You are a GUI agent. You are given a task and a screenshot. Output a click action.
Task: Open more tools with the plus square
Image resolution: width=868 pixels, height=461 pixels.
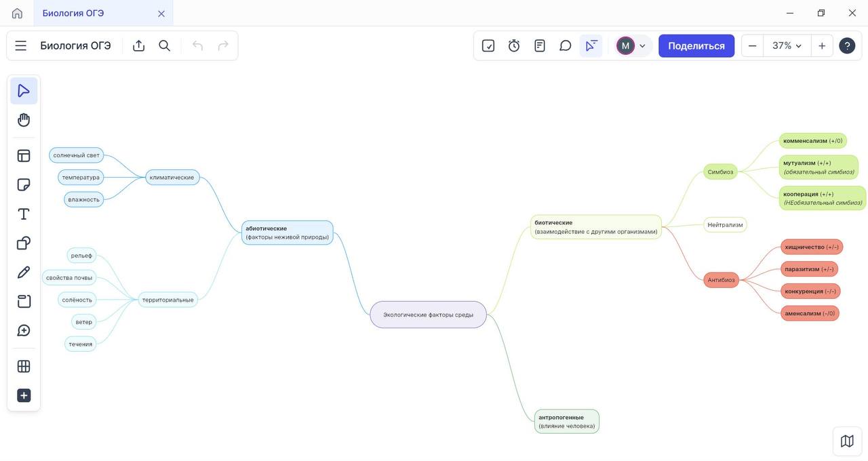point(24,396)
